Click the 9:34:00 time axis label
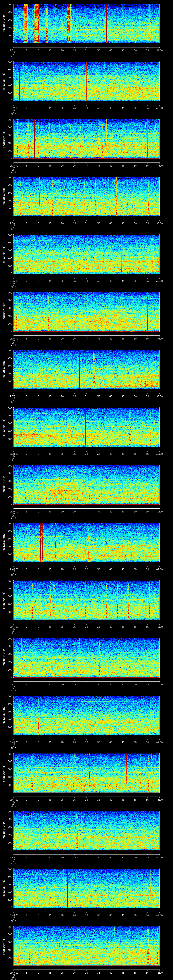Image resolution: width=173 pixels, height=980 pixels. 14,223
